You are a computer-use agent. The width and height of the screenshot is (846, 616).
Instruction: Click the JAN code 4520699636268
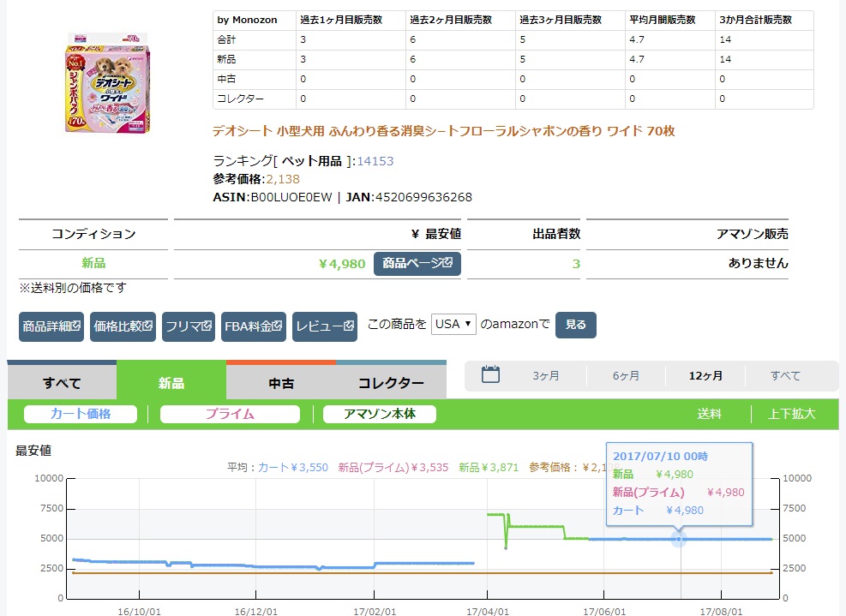[x=423, y=197]
